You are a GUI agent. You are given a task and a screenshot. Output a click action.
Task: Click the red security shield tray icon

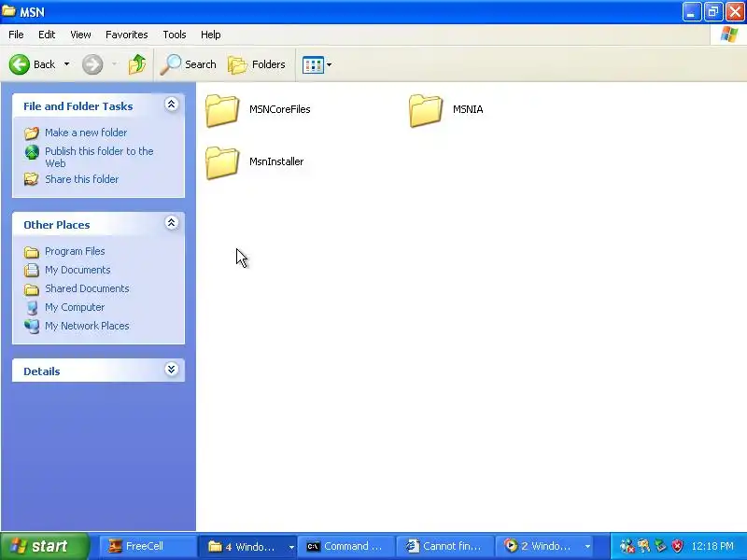point(677,546)
